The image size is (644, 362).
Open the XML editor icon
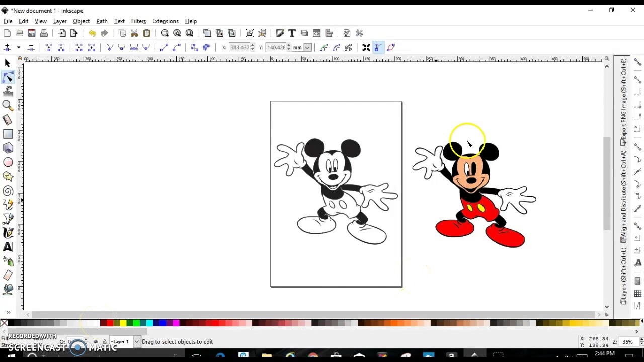[x=316, y=33]
